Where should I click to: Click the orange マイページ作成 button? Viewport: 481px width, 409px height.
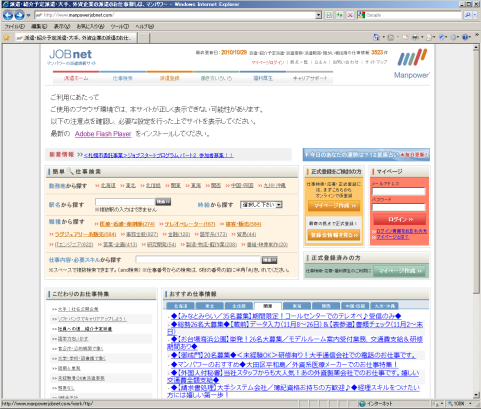[x=334, y=206]
